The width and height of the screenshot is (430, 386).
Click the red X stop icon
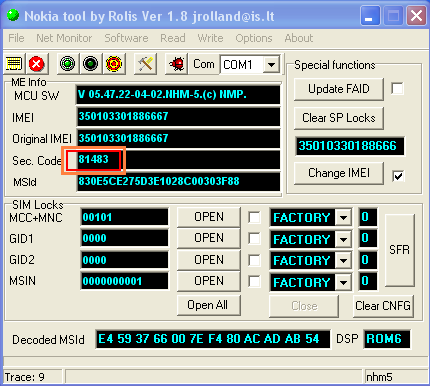pos(36,63)
